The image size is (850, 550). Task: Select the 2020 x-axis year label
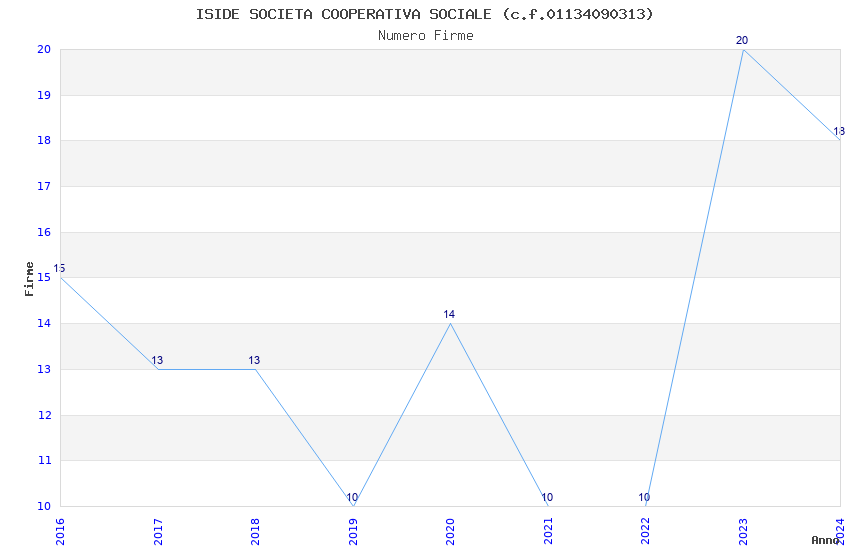[x=450, y=532]
